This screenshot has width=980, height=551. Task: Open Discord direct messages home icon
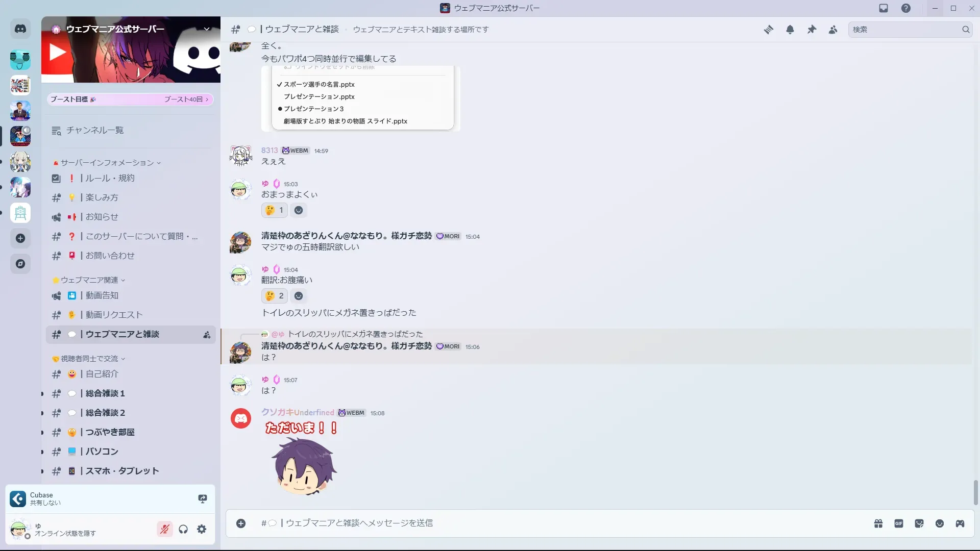(x=20, y=29)
